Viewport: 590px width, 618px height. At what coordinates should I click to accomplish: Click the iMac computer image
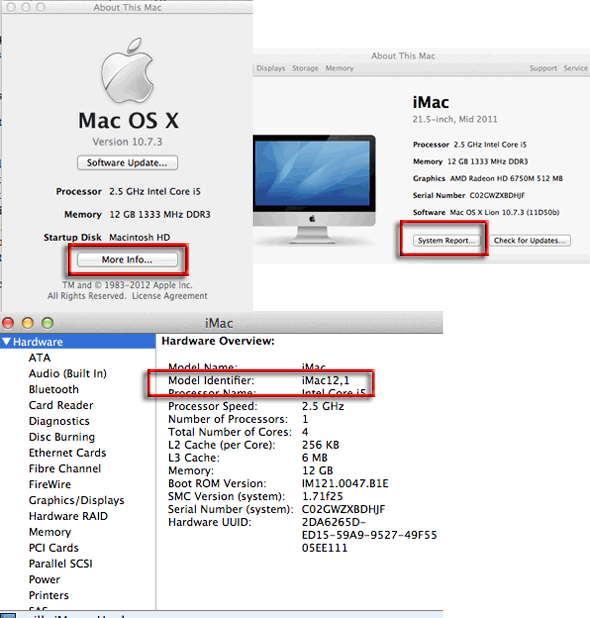pos(314,190)
